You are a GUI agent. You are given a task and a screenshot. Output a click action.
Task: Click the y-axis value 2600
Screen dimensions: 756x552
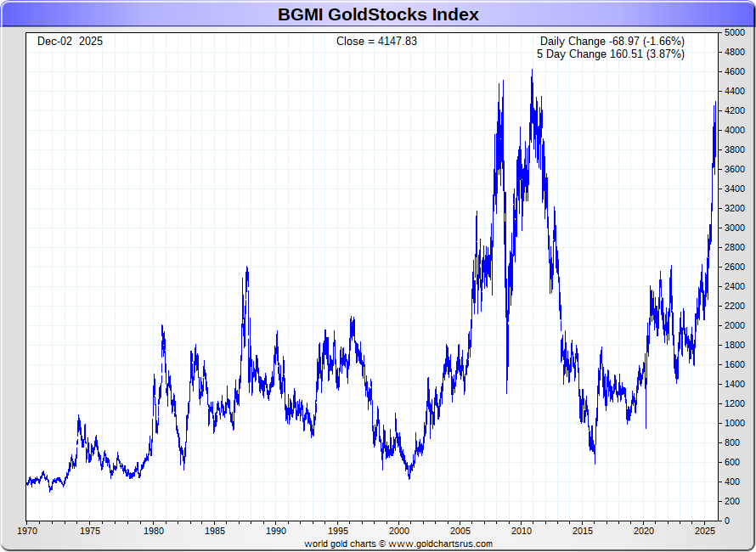tap(734, 267)
